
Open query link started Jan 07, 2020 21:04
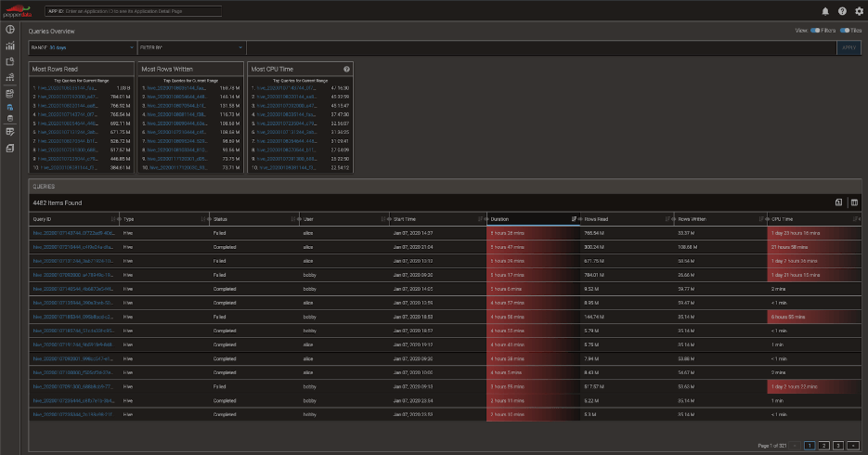coord(73,247)
